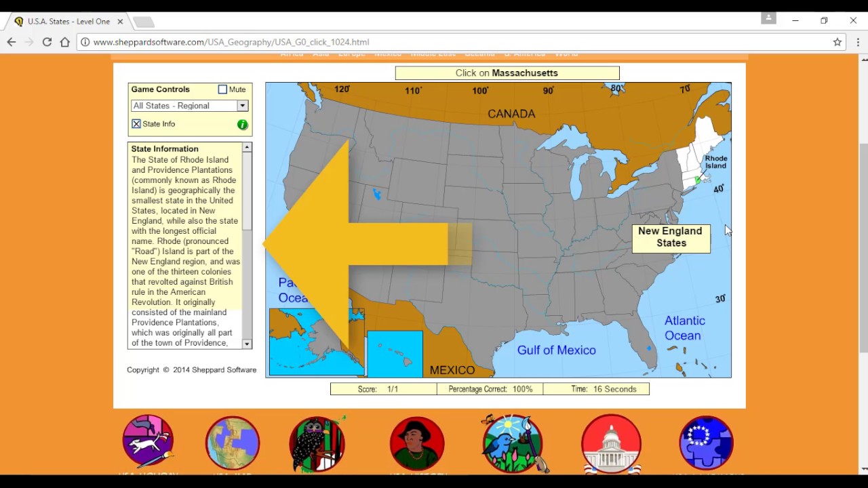Click the bluebird and paintbrush icon
Screen dimensions: 868x488
[x=513, y=443]
